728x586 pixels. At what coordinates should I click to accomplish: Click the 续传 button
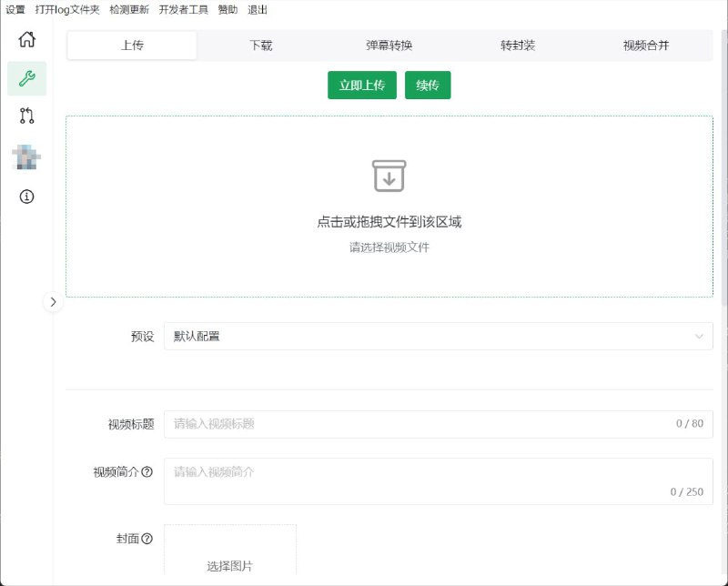click(x=428, y=85)
